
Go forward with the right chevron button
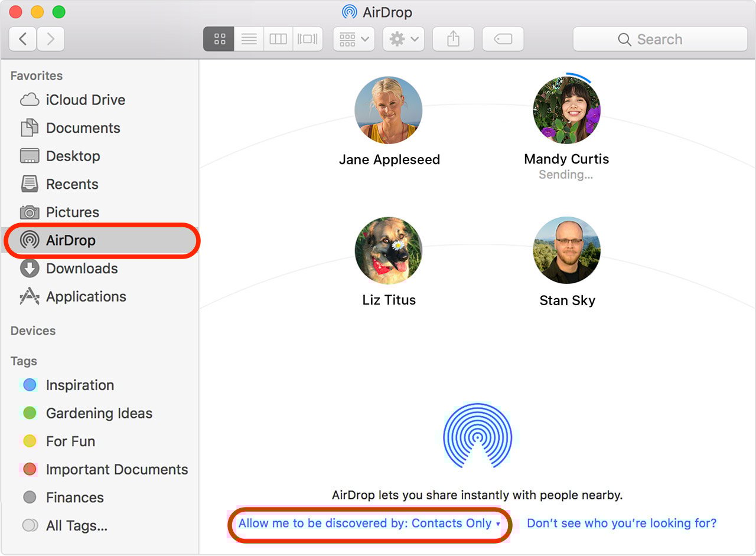click(51, 40)
